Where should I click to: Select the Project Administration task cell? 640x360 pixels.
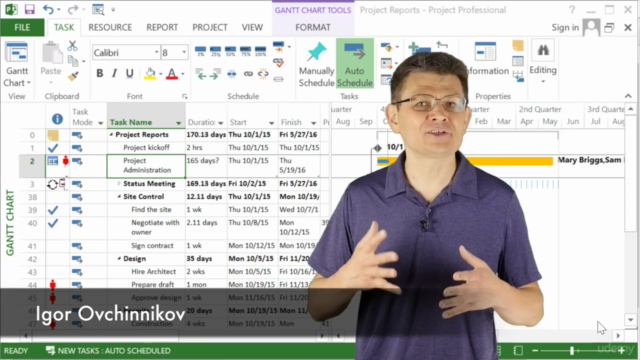coord(146,165)
